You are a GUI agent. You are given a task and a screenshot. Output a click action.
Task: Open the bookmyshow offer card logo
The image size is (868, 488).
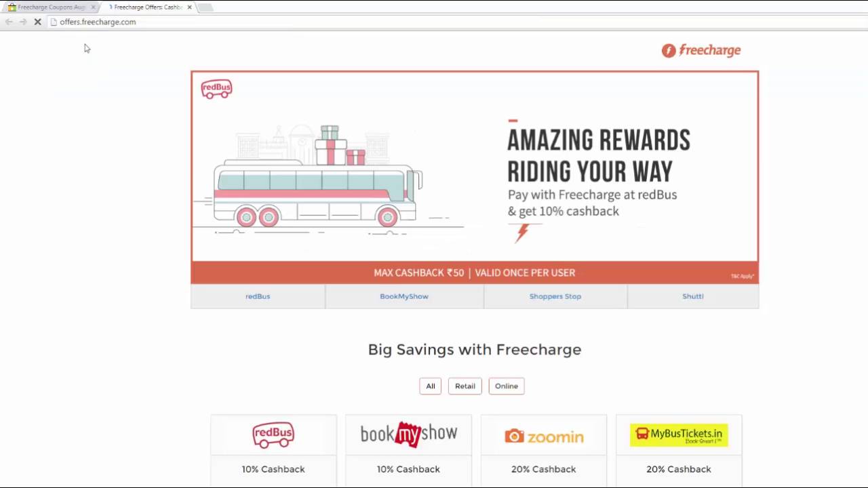(409, 434)
